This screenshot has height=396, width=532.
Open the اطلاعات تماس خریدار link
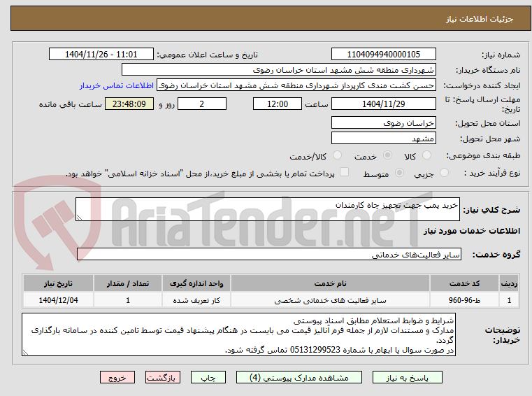click(117, 85)
